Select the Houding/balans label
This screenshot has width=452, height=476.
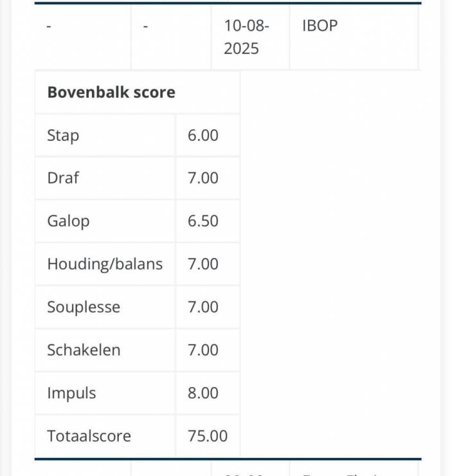click(x=105, y=264)
